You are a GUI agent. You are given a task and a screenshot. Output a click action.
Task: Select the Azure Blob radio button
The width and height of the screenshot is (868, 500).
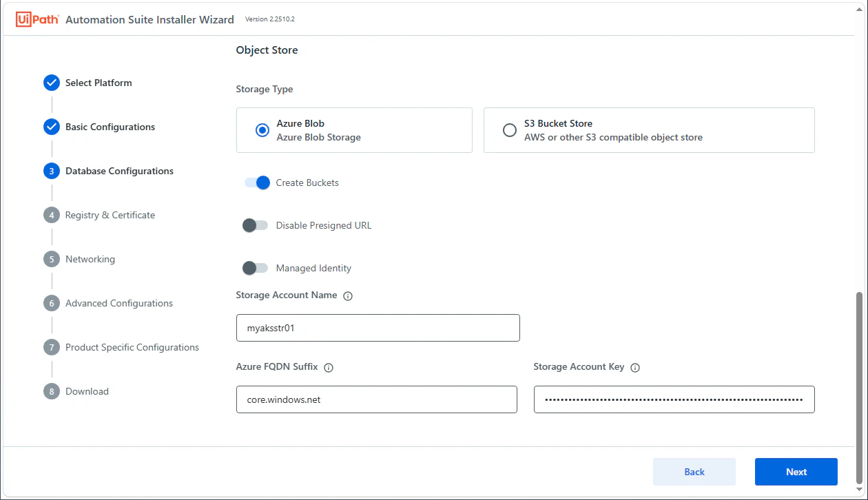tap(262, 130)
